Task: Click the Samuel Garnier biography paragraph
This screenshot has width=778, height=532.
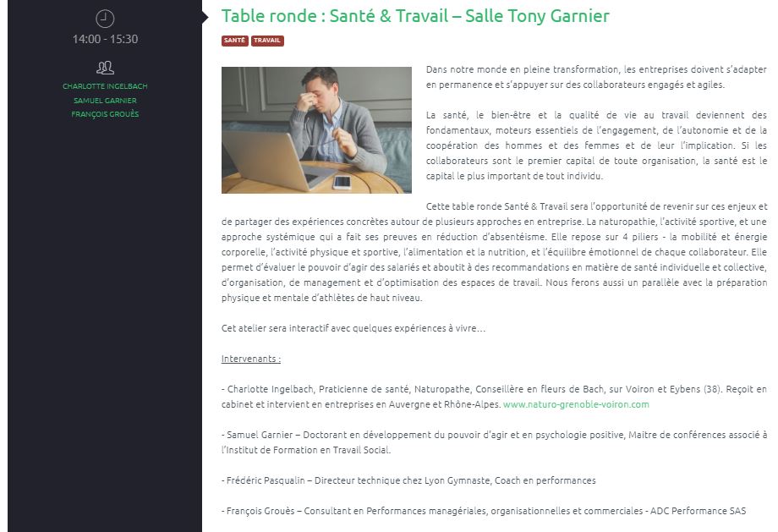Action: (x=494, y=442)
